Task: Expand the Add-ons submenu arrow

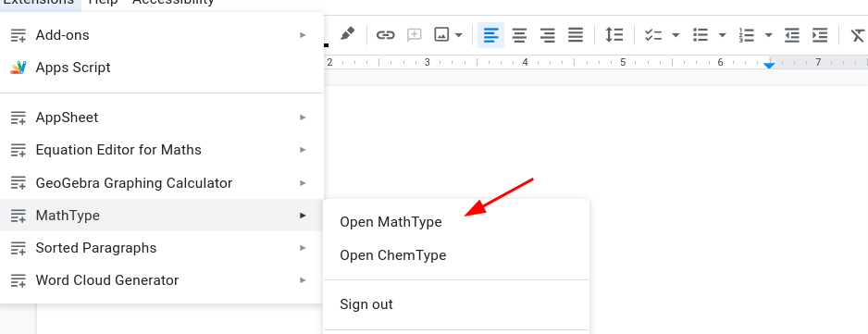Action: (303, 35)
